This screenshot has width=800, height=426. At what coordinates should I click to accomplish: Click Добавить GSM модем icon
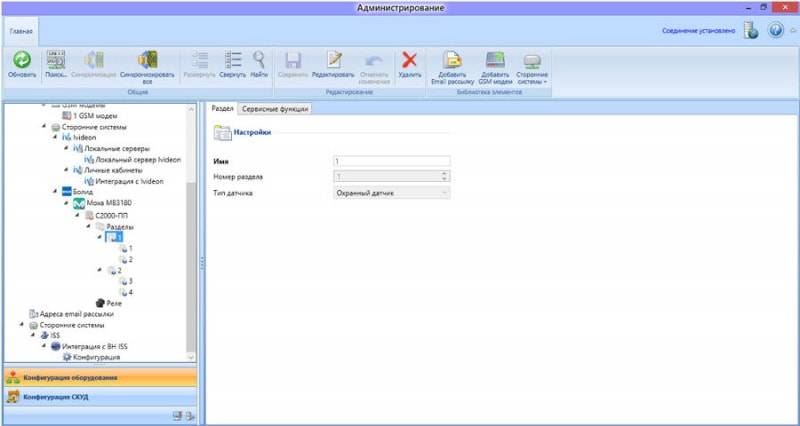(x=495, y=60)
